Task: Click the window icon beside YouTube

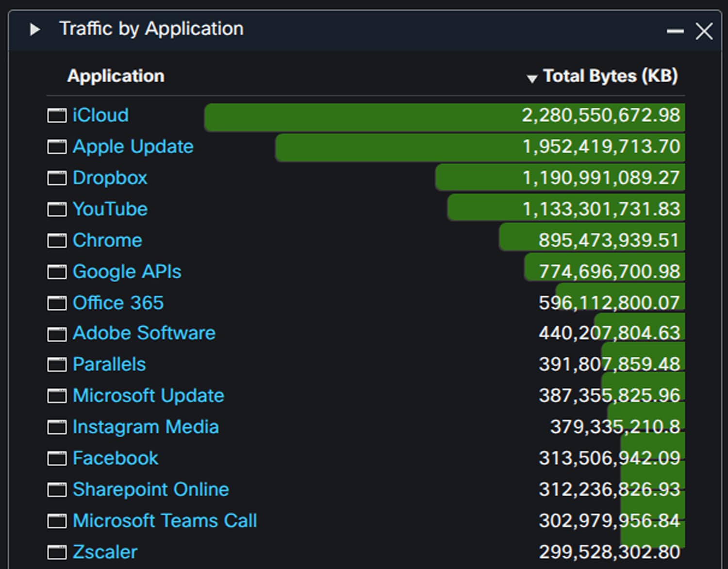Action: 57,210
